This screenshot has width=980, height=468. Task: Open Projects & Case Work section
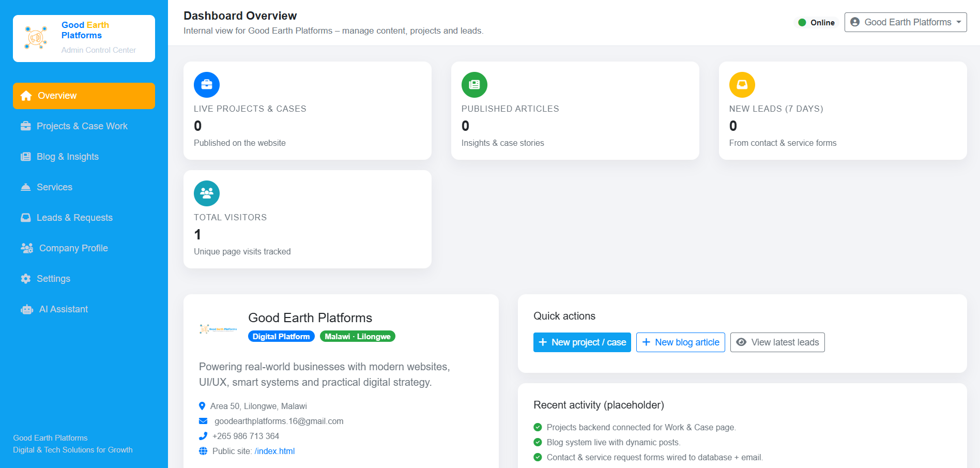(84, 126)
